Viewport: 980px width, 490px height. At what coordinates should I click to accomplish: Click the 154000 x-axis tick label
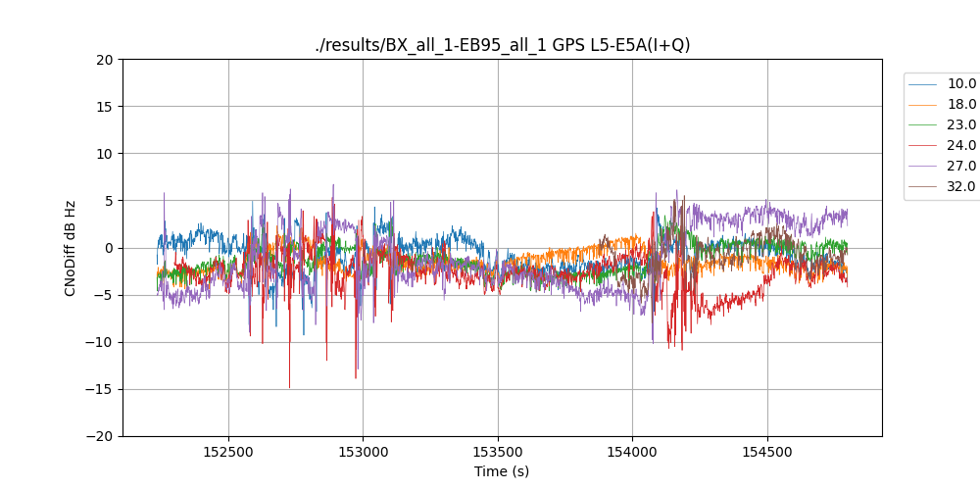[x=632, y=453]
